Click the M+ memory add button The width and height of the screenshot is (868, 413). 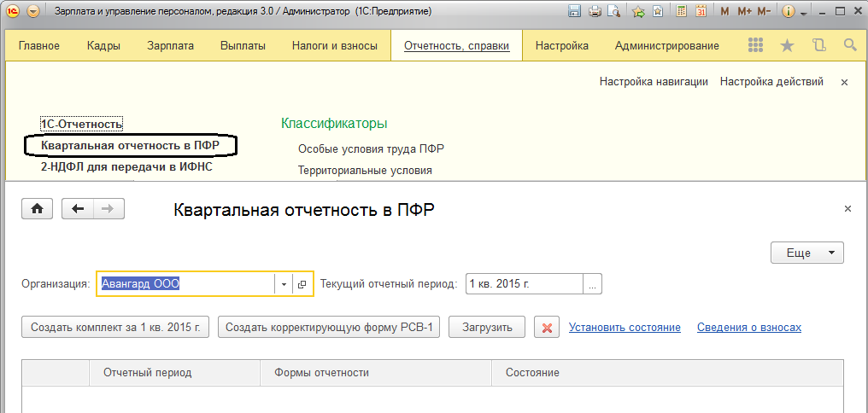click(745, 11)
